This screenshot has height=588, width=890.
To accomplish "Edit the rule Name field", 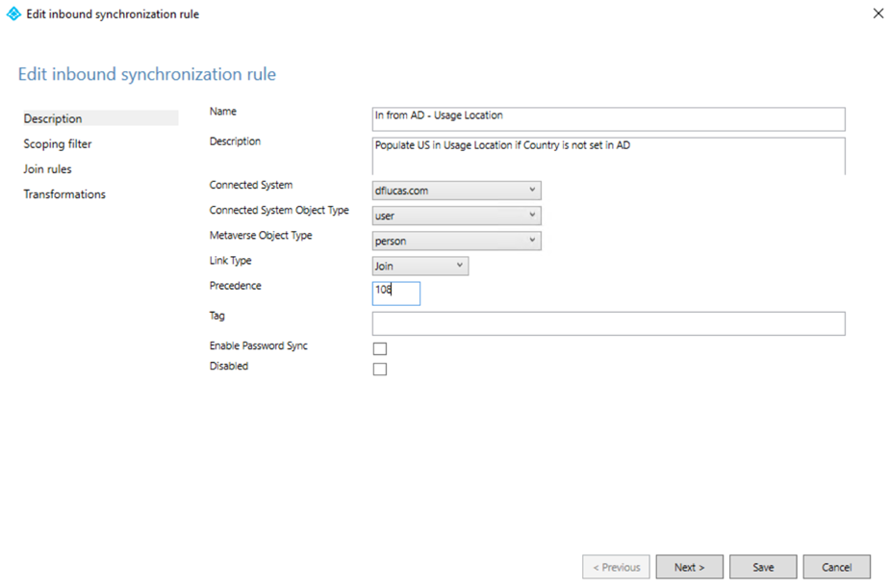I will tap(608, 118).
